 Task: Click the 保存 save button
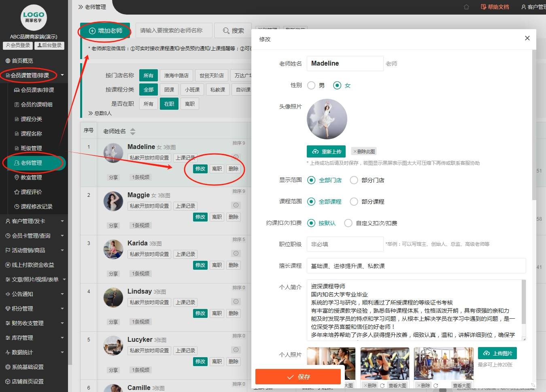click(x=298, y=377)
